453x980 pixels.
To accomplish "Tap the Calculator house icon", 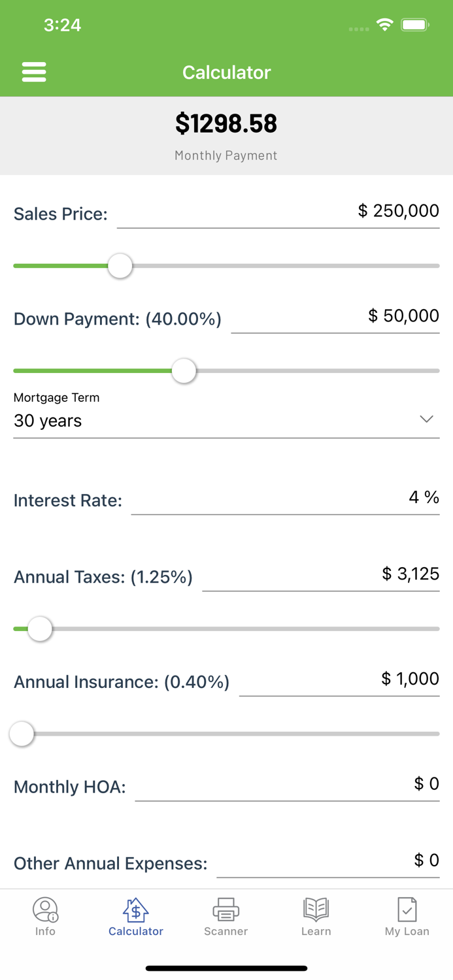I will [x=135, y=908].
